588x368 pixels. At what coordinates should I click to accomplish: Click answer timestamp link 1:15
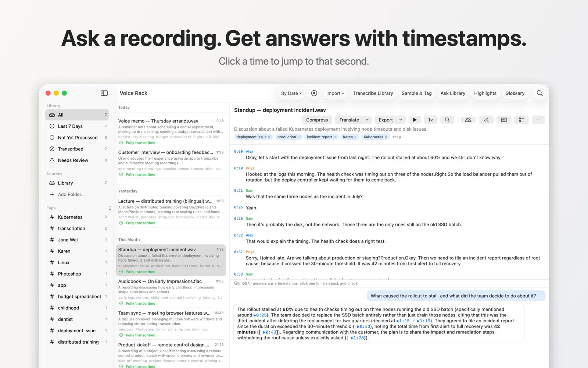point(403,321)
